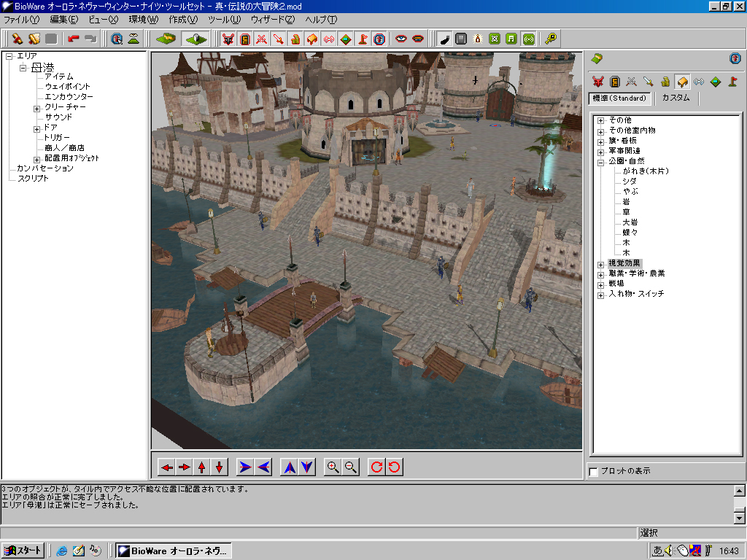
Task: Collapse the 公園・自然 category
Action: point(600,161)
